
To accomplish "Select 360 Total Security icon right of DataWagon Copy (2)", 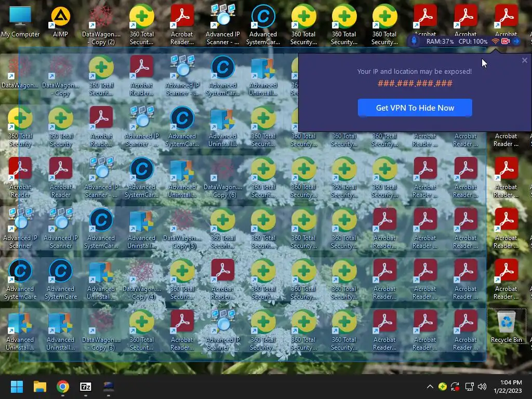I will 141,25.
